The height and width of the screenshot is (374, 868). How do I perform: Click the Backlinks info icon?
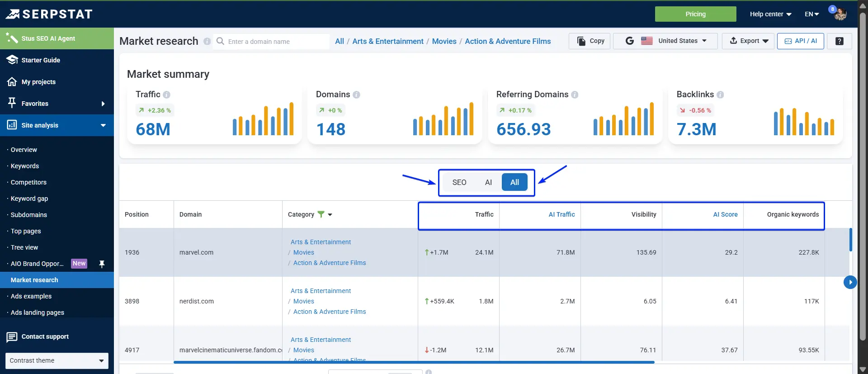[x=720, y=95]
